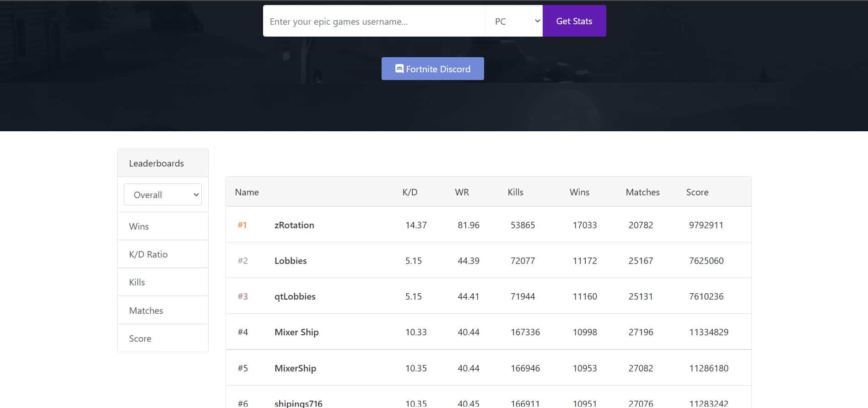Click zRotation's K/D value 14.37
Image resolution: width=868 pixels, height=408 pixels.
coord(416,225)
